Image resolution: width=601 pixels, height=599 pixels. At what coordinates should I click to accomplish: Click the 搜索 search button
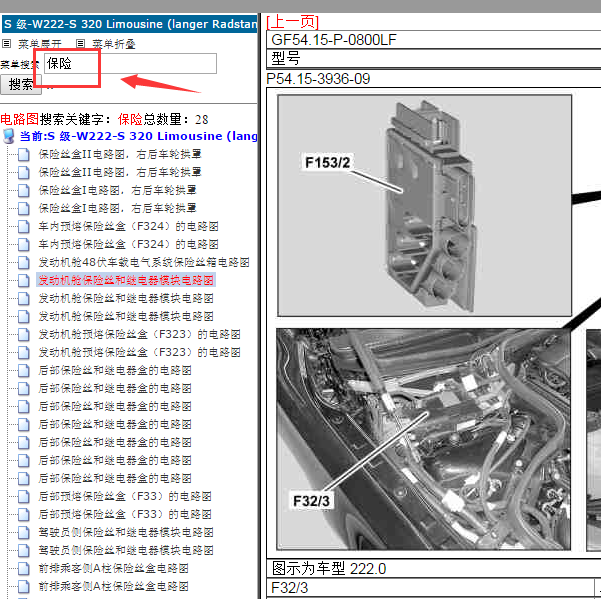click(21, 84)
